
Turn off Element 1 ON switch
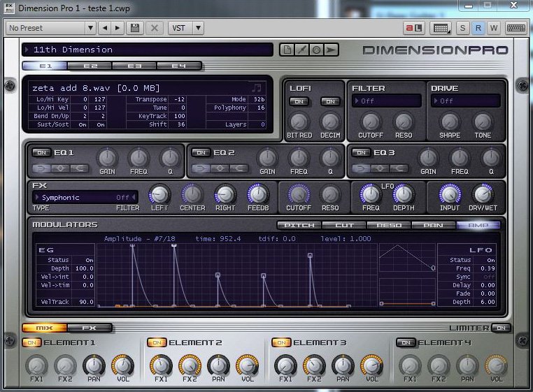click(32, 343)
